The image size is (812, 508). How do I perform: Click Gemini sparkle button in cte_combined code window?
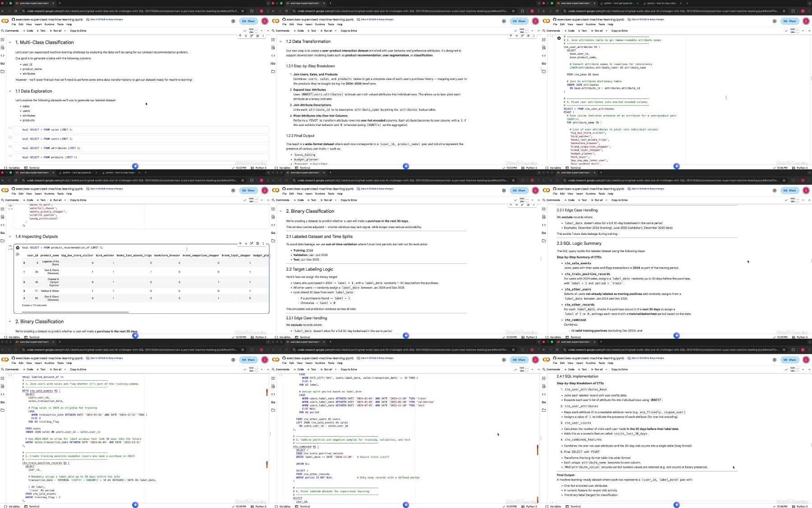pyautogui.click(x=406, y=505)
